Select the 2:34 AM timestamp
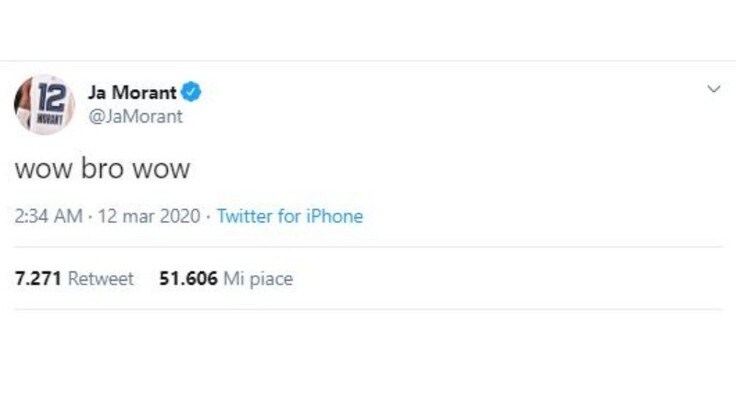This screenshot has width=736, height=414. tap(48, 216)
